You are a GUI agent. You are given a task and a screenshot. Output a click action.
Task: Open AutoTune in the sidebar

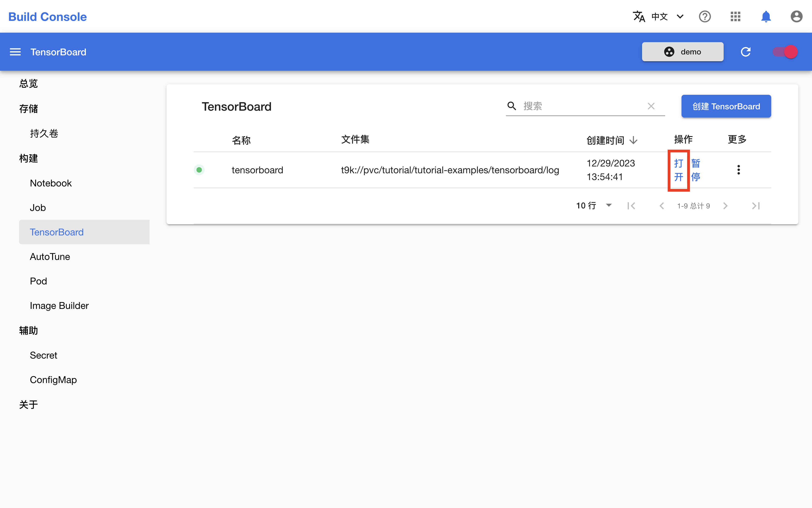(50, 257)
